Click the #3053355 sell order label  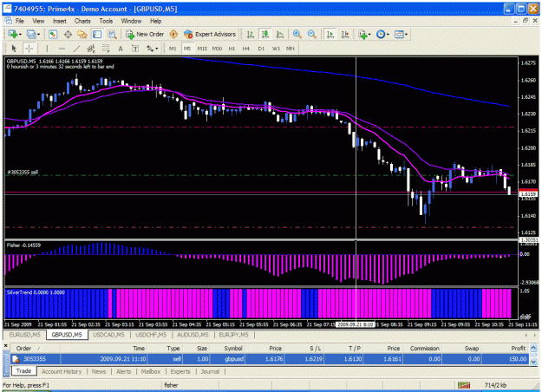tap(23, 172)
